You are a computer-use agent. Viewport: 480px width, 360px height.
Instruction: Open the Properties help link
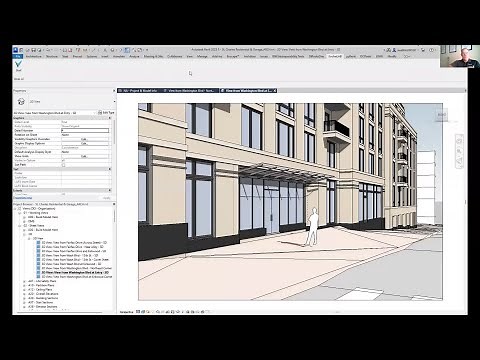(x=22, y=198)
